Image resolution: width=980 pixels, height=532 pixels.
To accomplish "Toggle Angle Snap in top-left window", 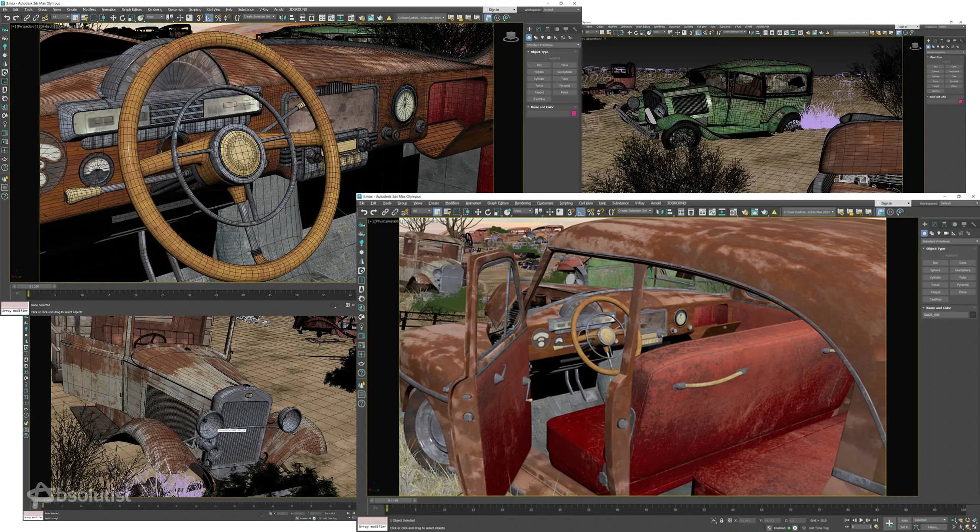I will pos(209,18).
